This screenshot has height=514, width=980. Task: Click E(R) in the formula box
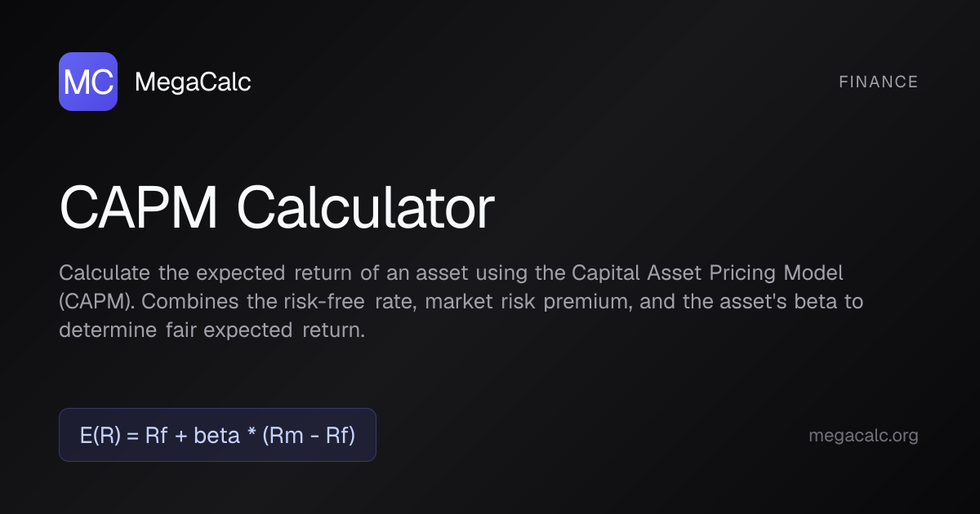click(100, 436)
